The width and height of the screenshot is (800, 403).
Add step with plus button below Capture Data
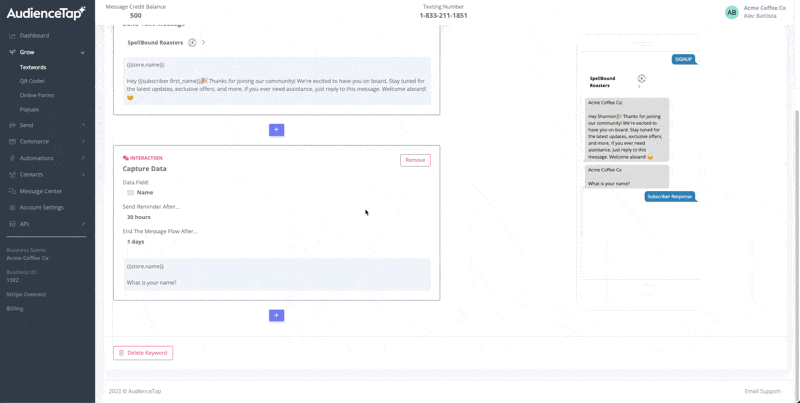(276, 315)
